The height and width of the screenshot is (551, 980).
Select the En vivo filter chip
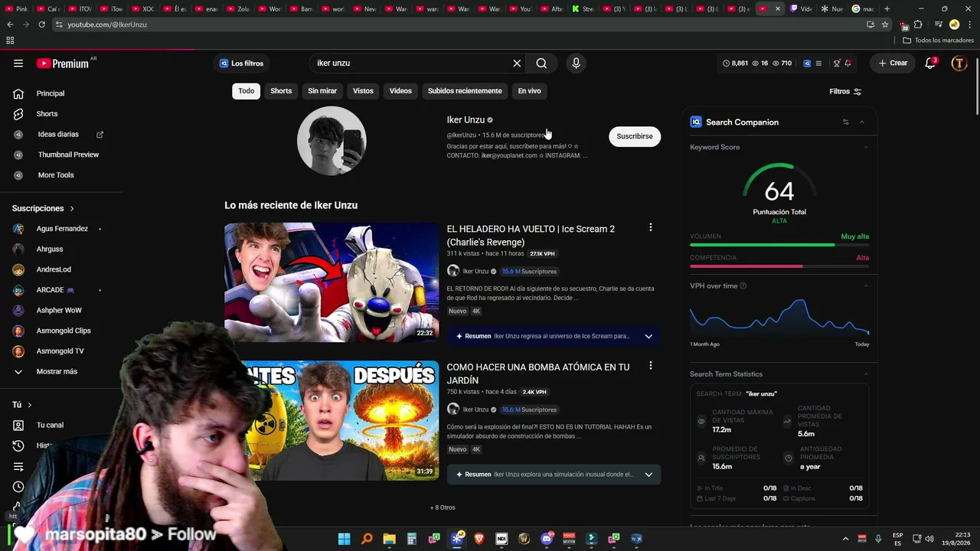click(x=529, y=91)
